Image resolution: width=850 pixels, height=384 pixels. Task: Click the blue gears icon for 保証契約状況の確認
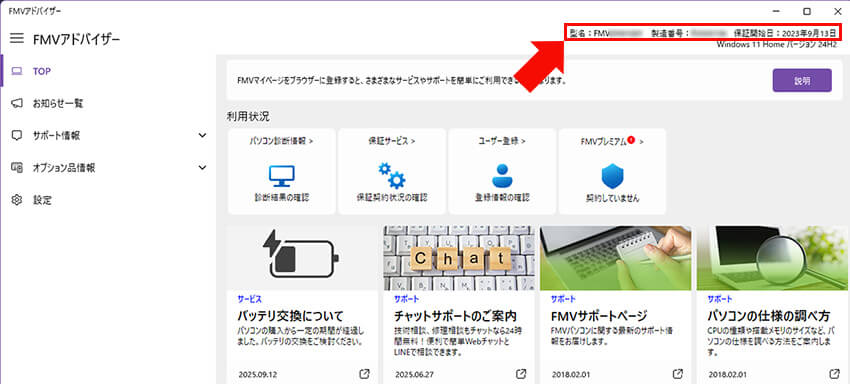click(x=392, y=175)
